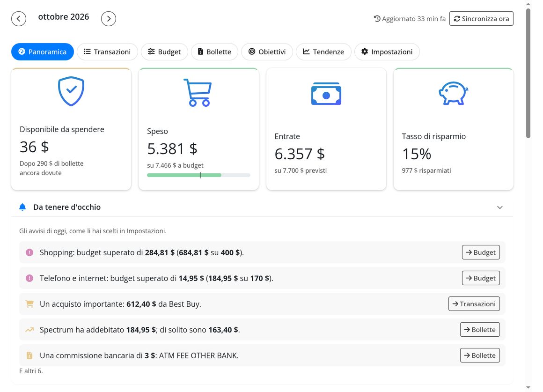The height and width of the screenshot is (392, 543).
Task: Click the '36 $' available amount
Action: pyautogui.click(x=34, y=147)
